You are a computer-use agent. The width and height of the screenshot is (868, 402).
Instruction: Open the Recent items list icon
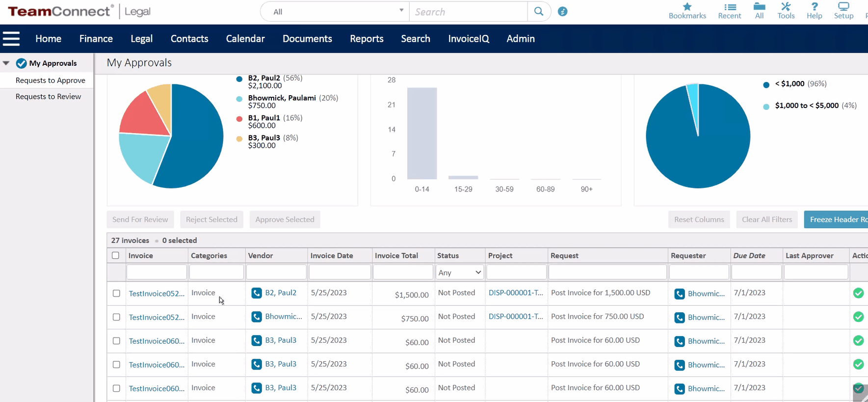pyautogui.click(x=730, y=7)
